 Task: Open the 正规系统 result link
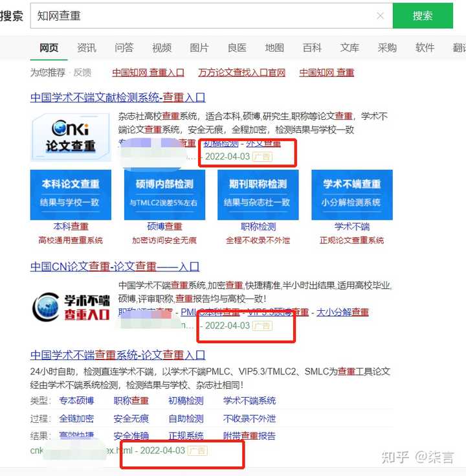tap(186, 436)
